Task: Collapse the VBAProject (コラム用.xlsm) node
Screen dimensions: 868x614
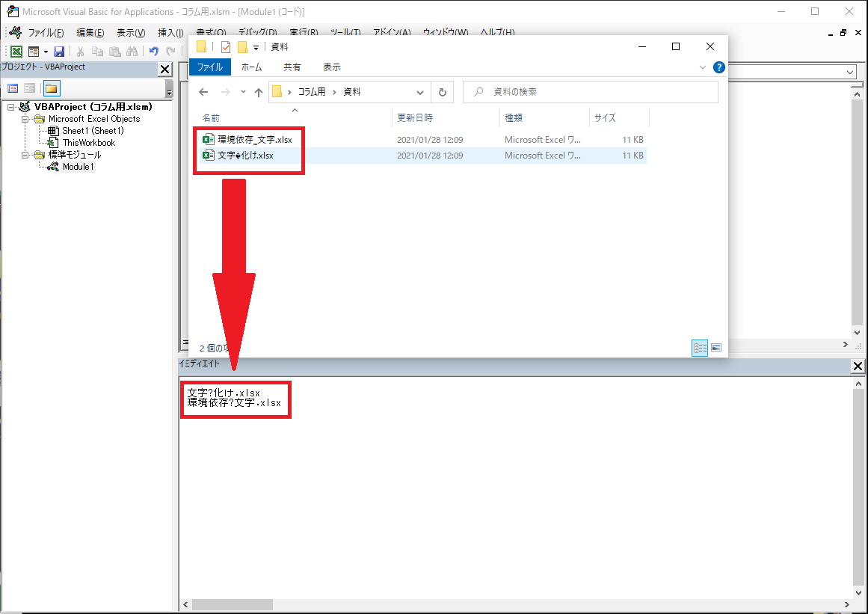Action: point(10,108)
